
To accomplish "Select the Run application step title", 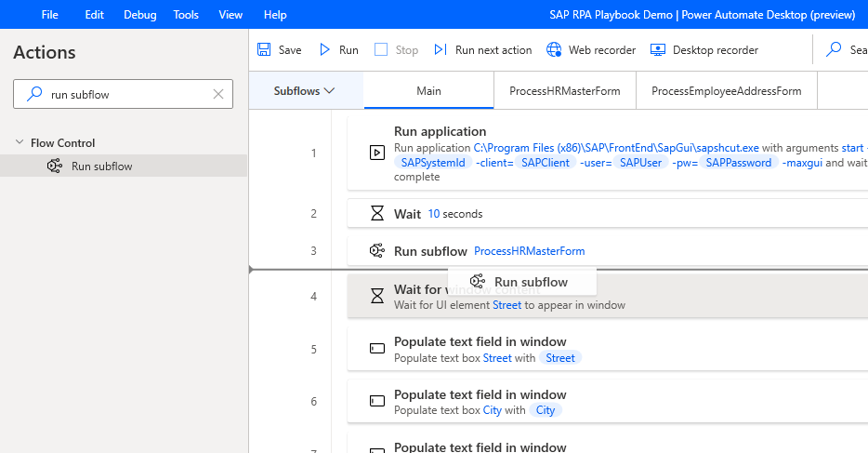I will click(441, 131).
